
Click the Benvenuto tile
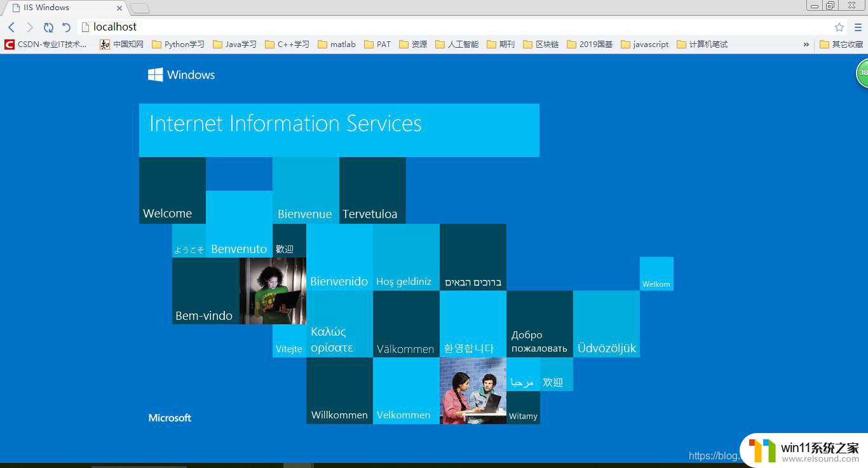239,224
